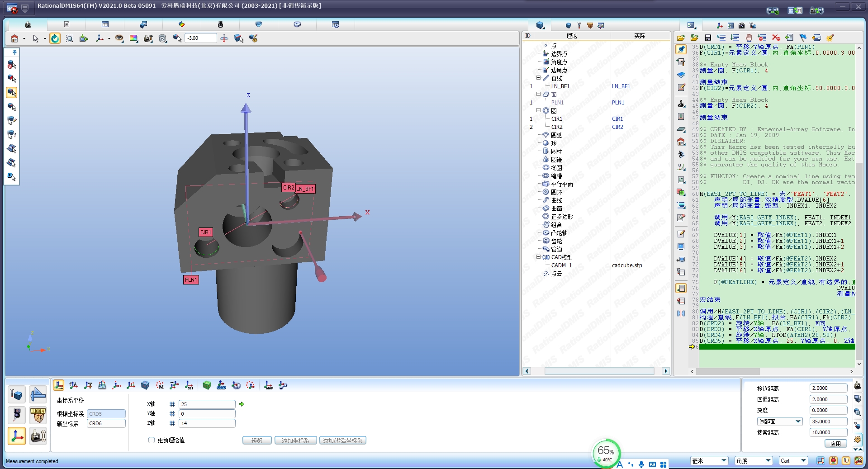Save the DMIS program with the floppy disk icon
868x469 pixels.
(x=708, y=38)
